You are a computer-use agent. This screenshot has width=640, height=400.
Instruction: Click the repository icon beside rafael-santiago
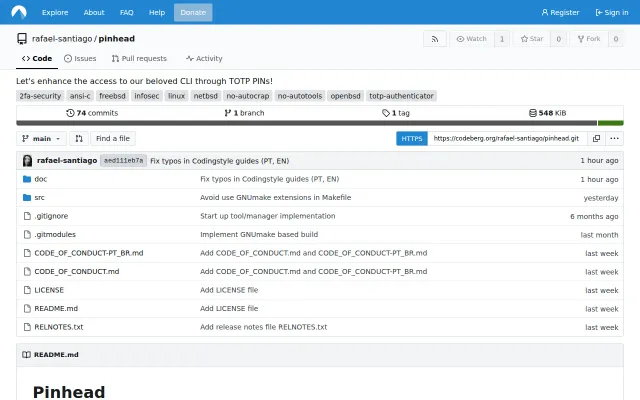coord(22,39)
